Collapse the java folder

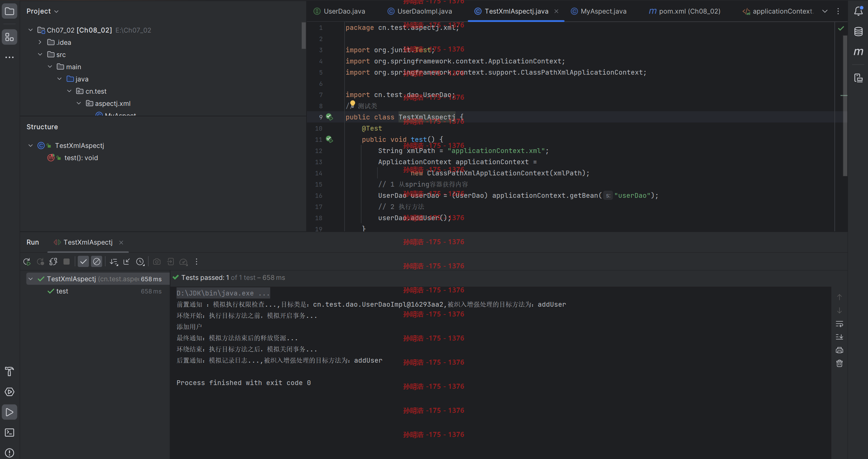tap(59, 79)
